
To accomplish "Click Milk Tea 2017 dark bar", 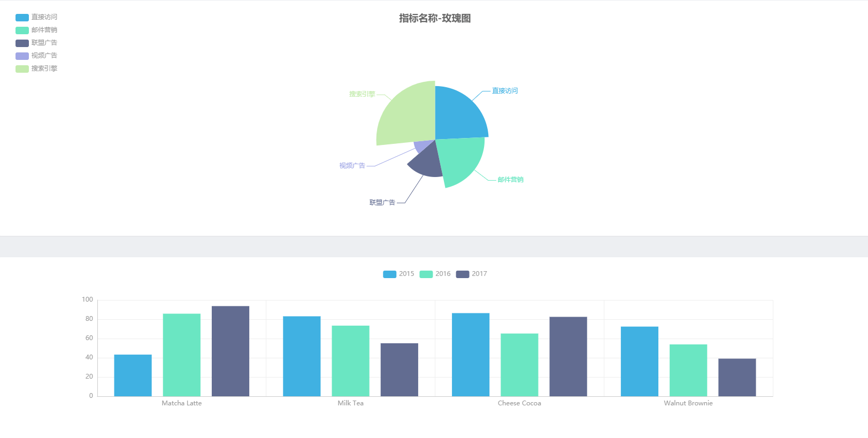I will coord(400,370).
